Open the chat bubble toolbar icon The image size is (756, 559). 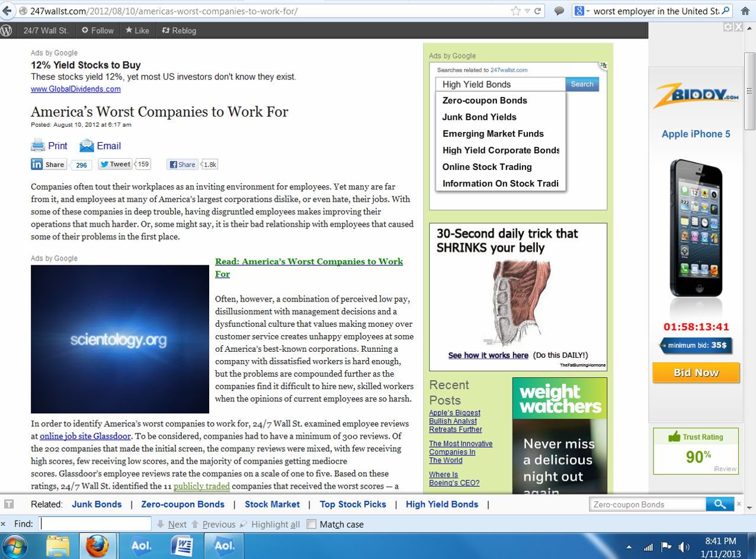559,11
